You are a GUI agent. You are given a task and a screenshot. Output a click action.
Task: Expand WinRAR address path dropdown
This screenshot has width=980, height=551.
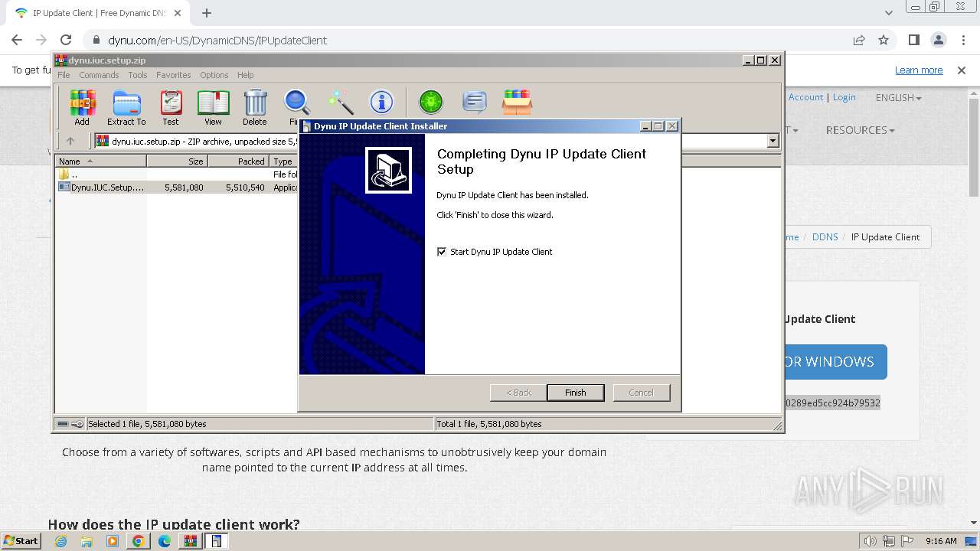[773, 141]
